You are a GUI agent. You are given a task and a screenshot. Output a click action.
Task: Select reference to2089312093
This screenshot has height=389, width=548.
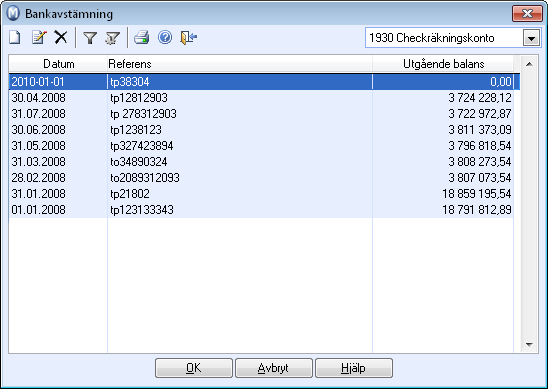tap(145, 178)
